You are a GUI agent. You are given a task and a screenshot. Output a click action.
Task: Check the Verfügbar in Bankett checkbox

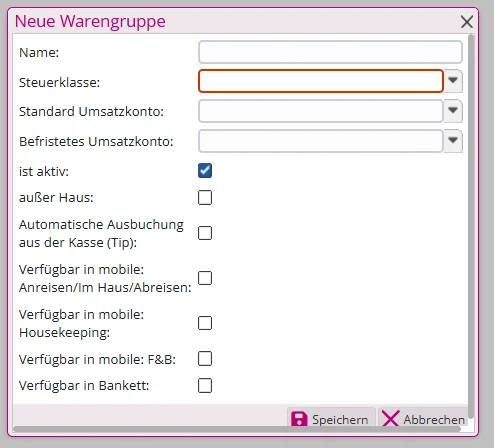tap(205, 386)
